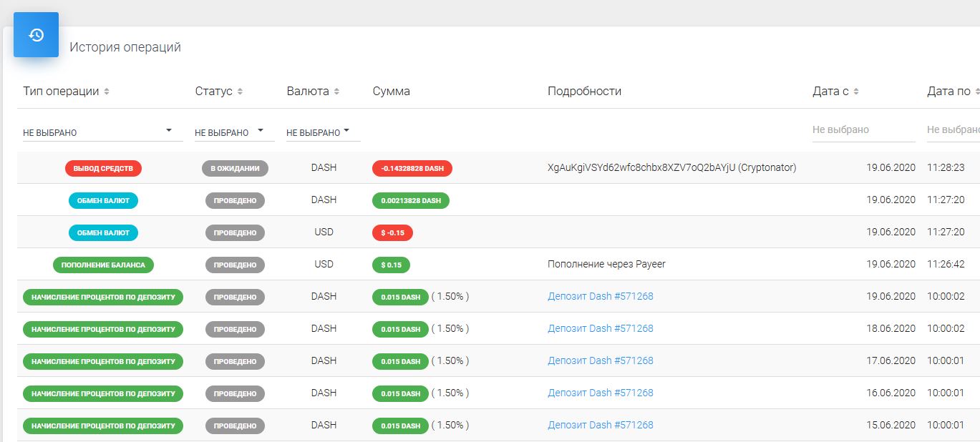
Task: Click the green Пополнение баланса badge
Action: point(103,265)
